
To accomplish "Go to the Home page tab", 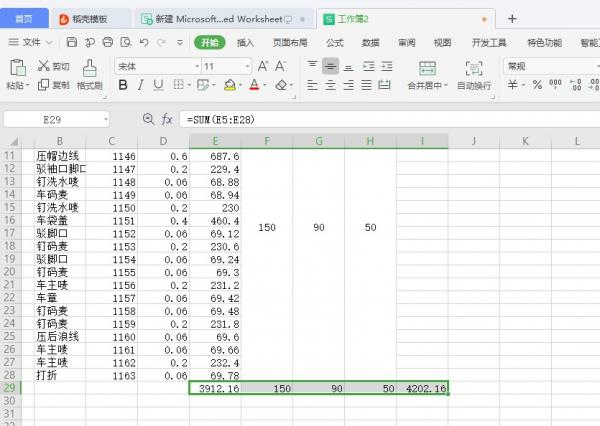I will [x=24, y=19].
